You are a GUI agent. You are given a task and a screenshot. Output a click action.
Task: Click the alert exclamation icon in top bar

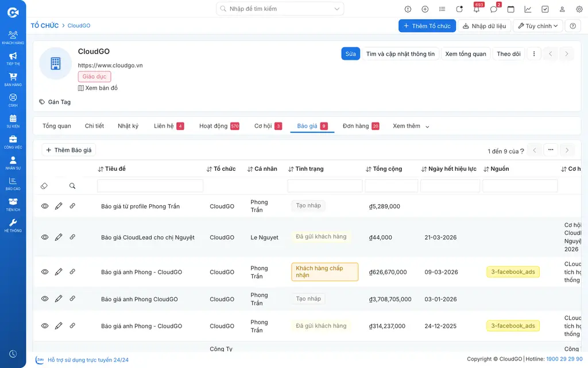pyautogui.click(x=408, y=9)
